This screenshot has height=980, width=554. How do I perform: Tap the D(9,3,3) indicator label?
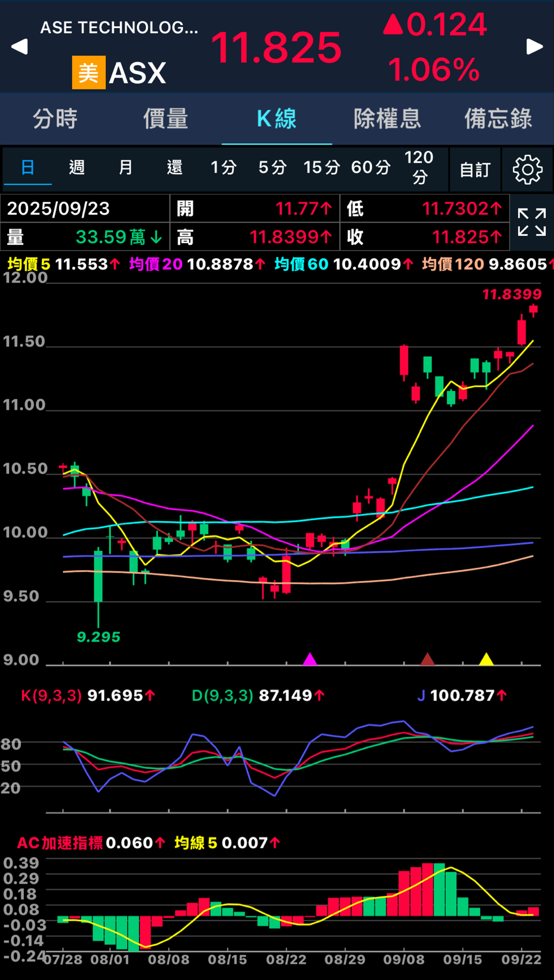click(x=223, y=696)
